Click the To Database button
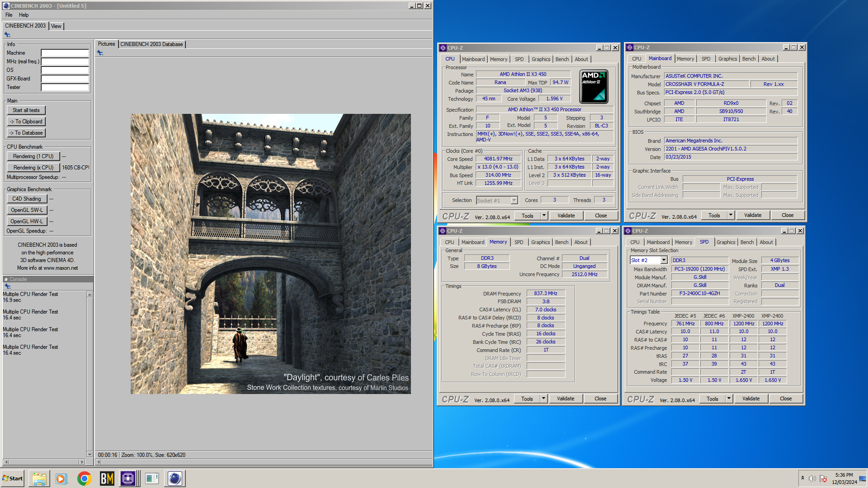Screen dimensions: 868x488 click(x=26, y=133)
